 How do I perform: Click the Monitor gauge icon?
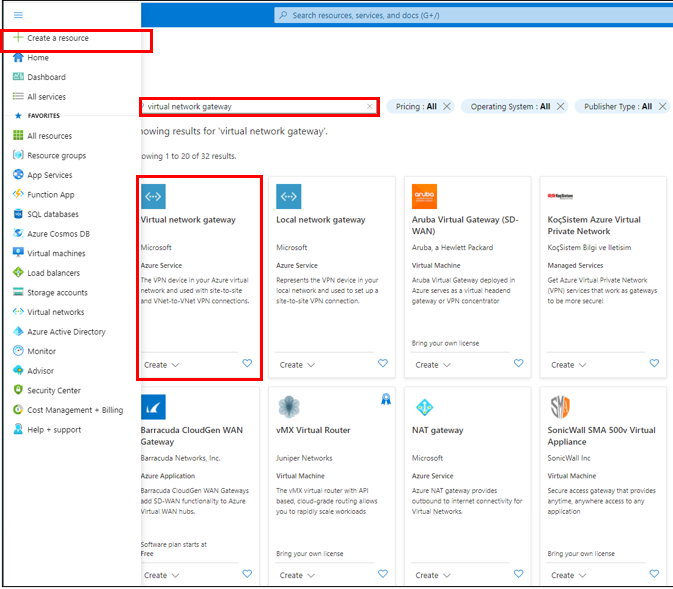18,351
